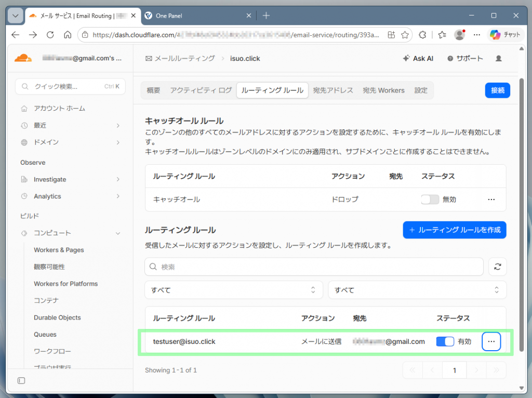532x398 pixels.
Task: Click ルーティング ルールを作成 button
Action: (454, 230)
